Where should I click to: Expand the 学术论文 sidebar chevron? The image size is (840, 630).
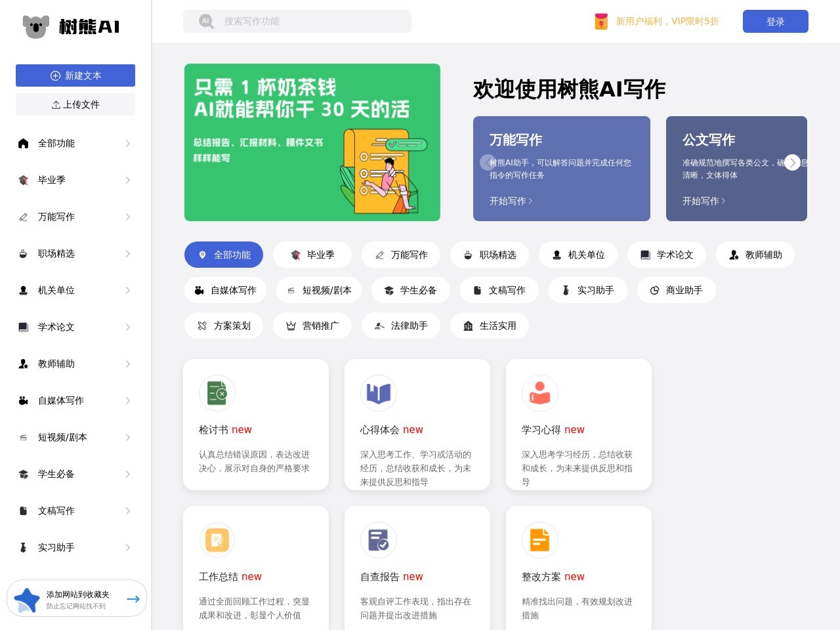(127, 327)
